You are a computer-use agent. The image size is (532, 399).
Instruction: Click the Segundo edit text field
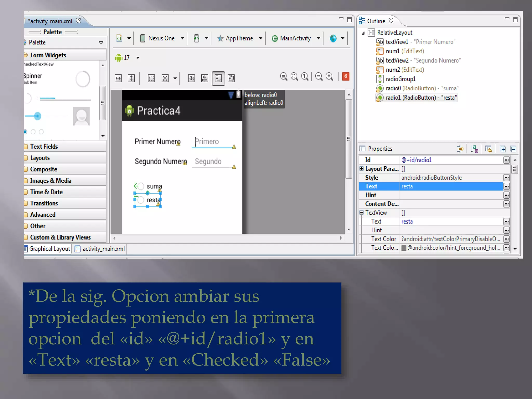pos(213,162)
